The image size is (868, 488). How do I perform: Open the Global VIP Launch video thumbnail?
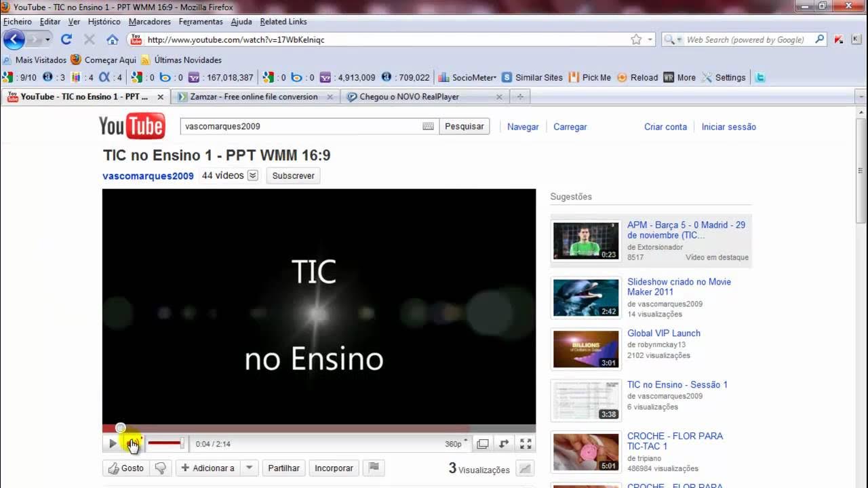pos(586,349)
